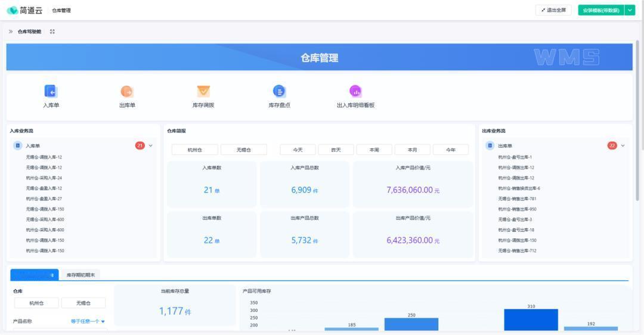
Task: Click the 出库单 form icon in 出库业务流
Action: click(490, 145)
